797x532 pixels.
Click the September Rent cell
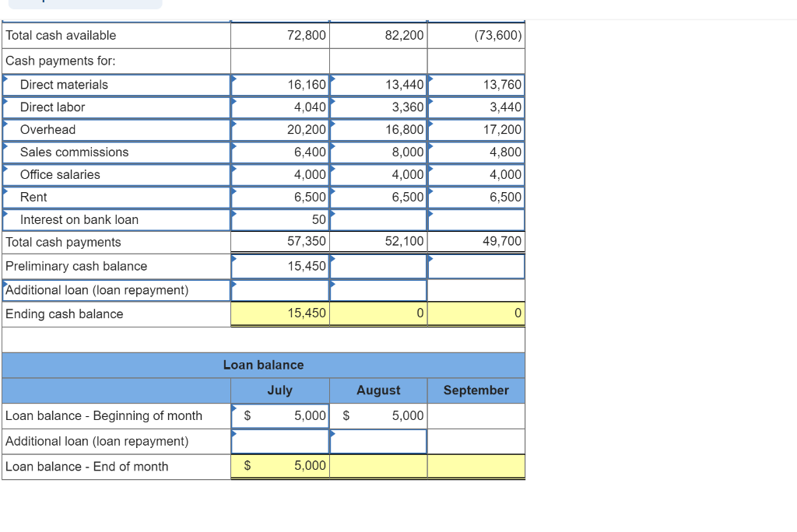point(476,197)
